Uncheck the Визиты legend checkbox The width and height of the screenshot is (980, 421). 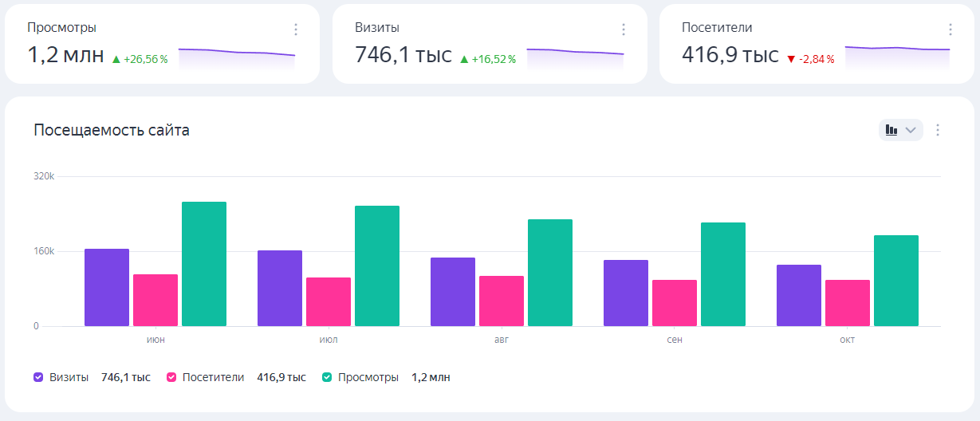[38, 377]
